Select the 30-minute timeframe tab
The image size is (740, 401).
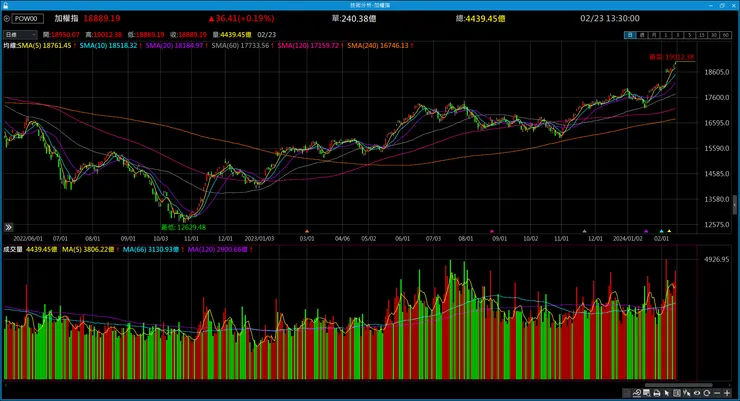pyautogui.click(x=714, y=35)
